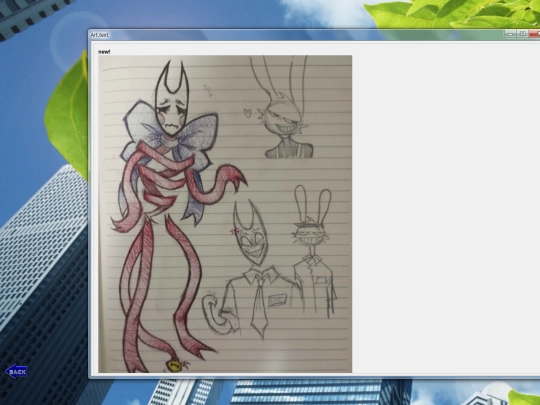The image size is (540, 405).
Task: Maximize the Art.text window
Action: 522,33
